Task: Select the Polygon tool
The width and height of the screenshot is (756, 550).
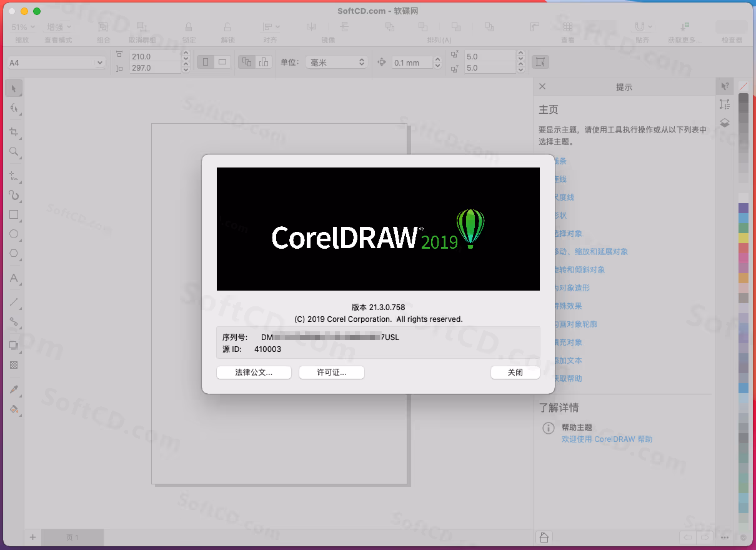Action: click(x=14, y=253)
